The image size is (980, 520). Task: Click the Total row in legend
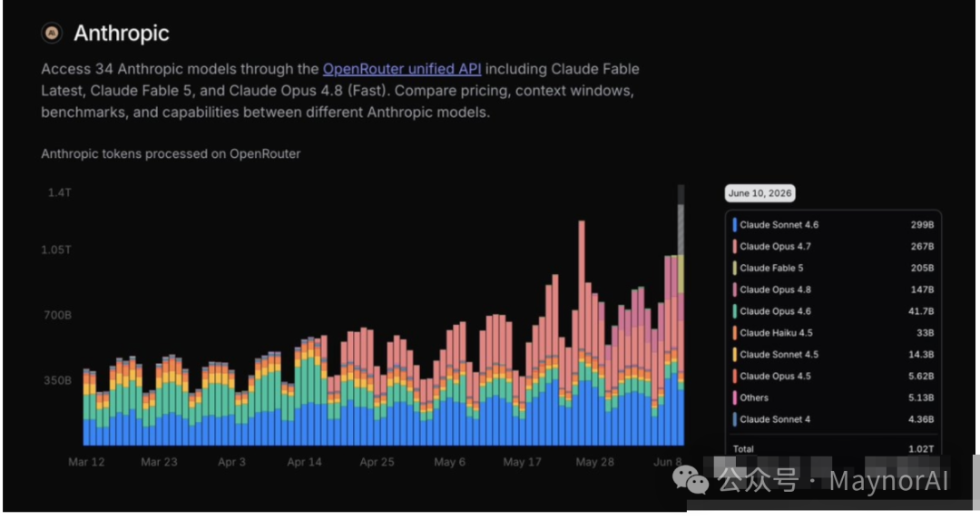(x=834, y=448)
